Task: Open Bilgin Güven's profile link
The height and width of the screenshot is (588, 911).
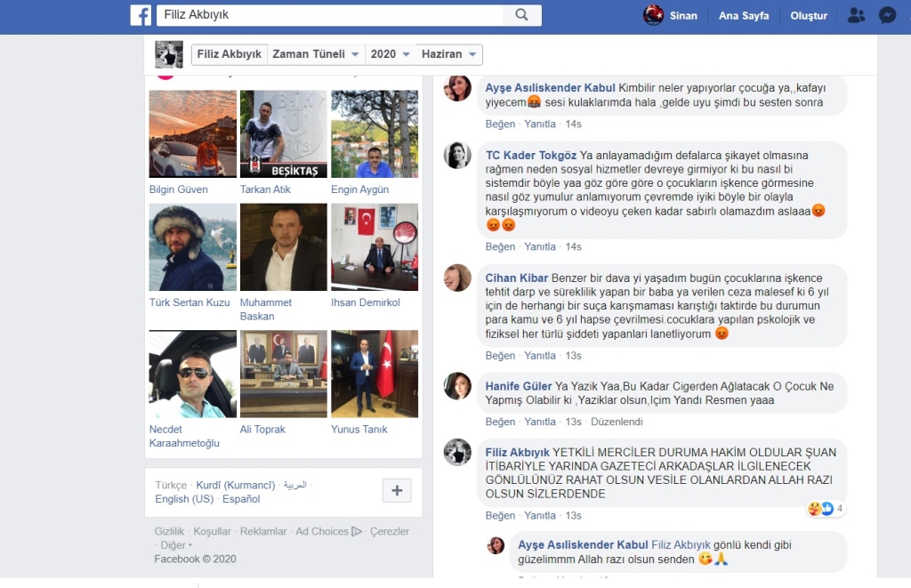Action: (179, 189)
